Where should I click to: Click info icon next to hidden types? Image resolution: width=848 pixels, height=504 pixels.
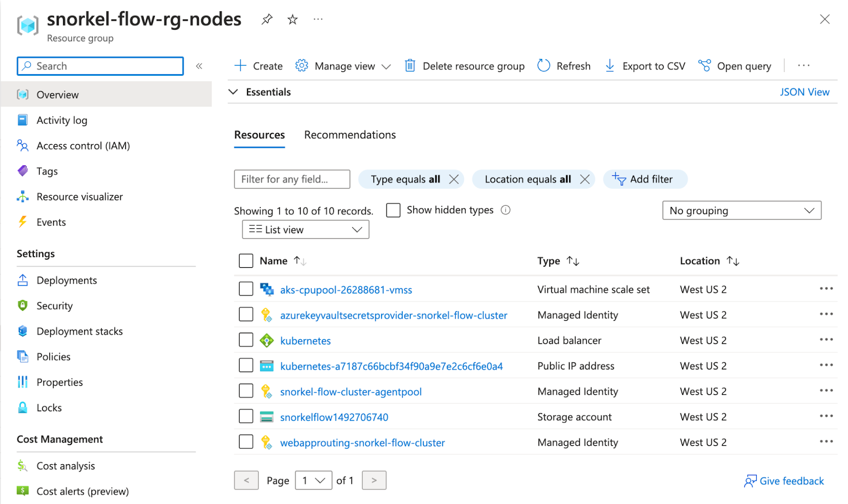click(506, 210)
